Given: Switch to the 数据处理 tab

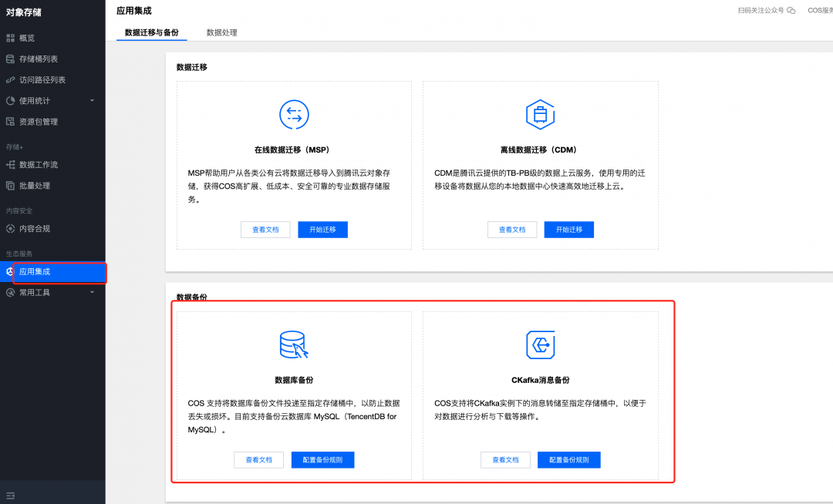Looking at the screenshot, I should pos(221,32).
